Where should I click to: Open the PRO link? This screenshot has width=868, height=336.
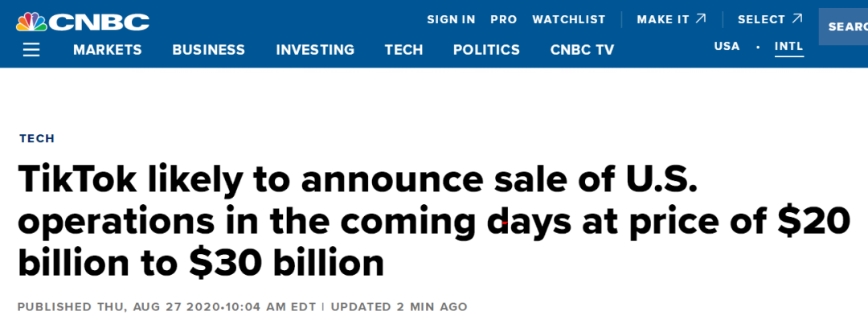click(x=504, y=19)
